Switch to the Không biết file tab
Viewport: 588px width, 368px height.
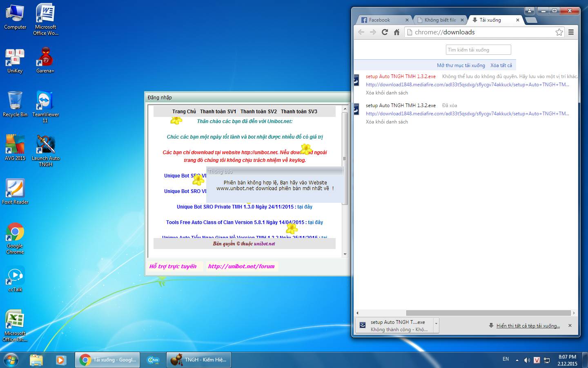coord(440,20)
